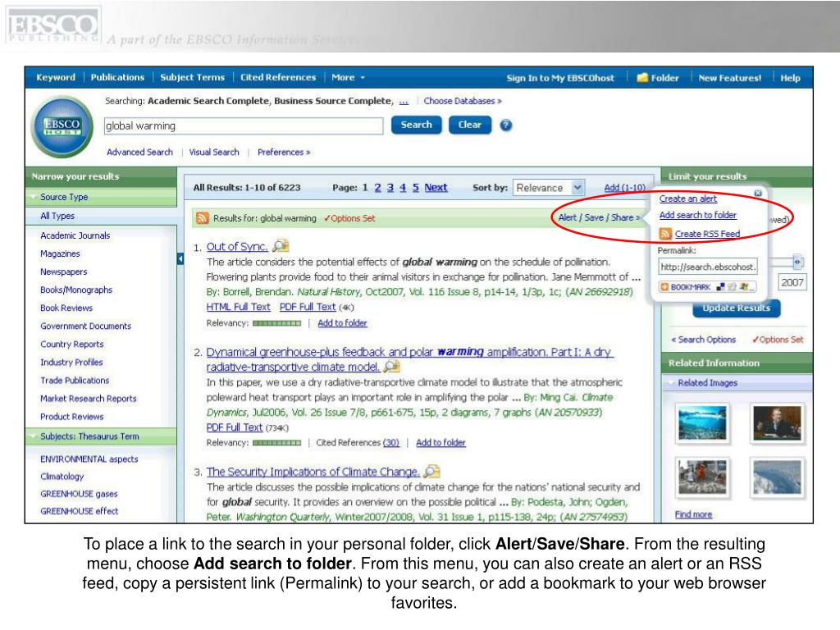This screenshot has height=630, width=840.
Task: Open the Keyword tab
Action: tap(56, 78)
